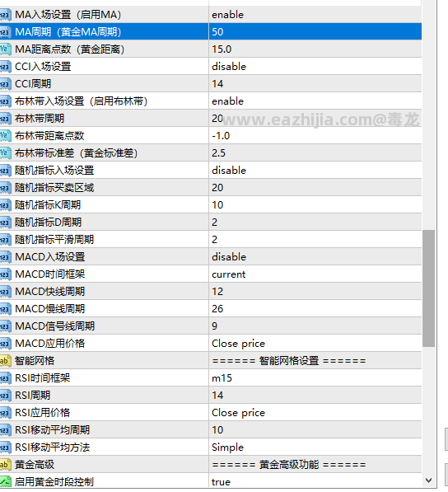
Task: Select the RSI应用价格 row label
Action: coord(42,413)
